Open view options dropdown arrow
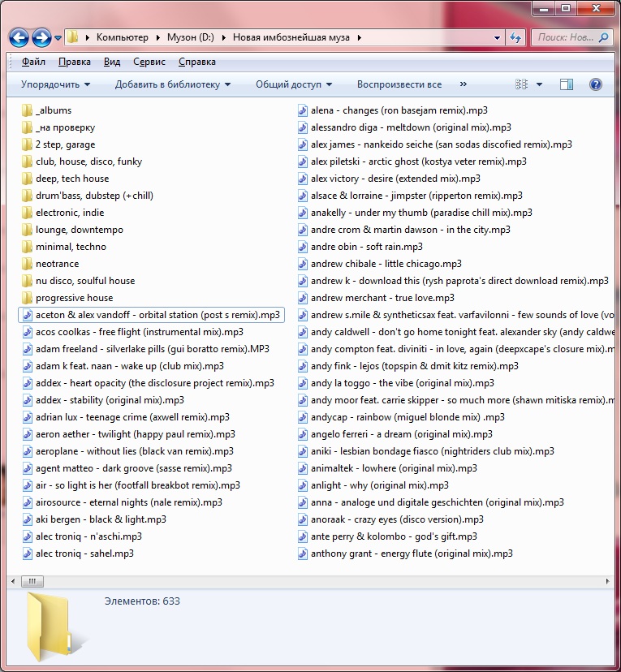 point(539,84)
